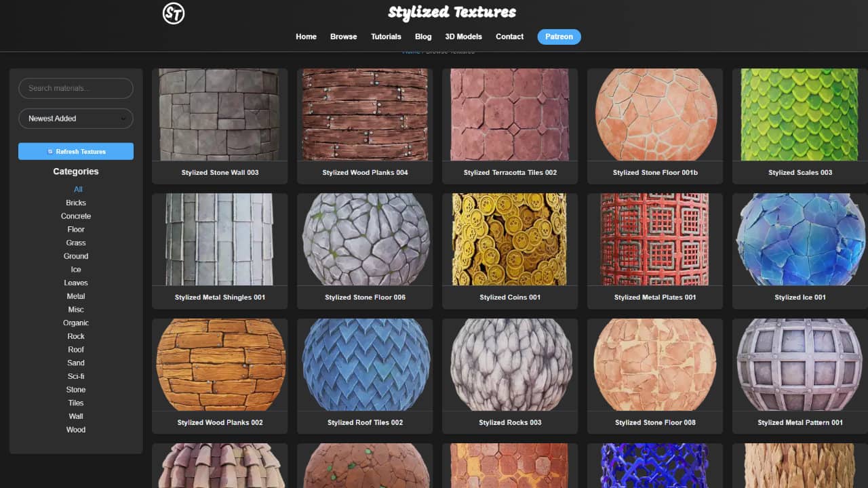The image size is (868, 488).
Task: Click the refresh icon in Refresh Textures
Action: click(50, 152)
